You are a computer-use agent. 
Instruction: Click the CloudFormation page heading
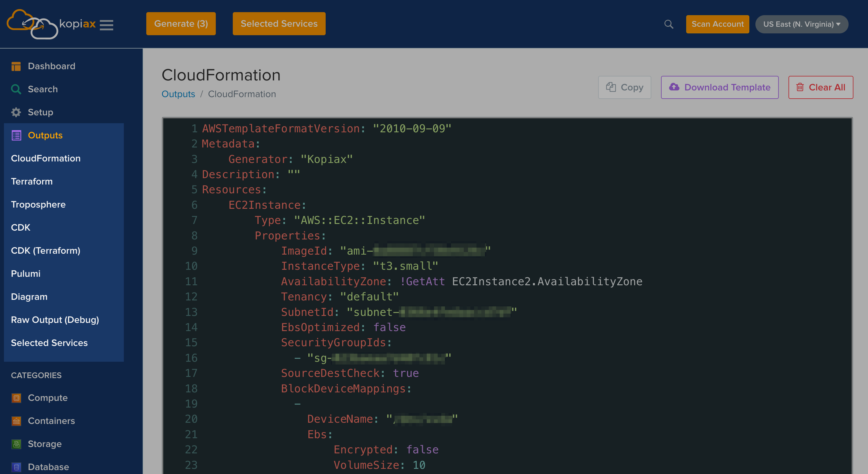(221, 75)
